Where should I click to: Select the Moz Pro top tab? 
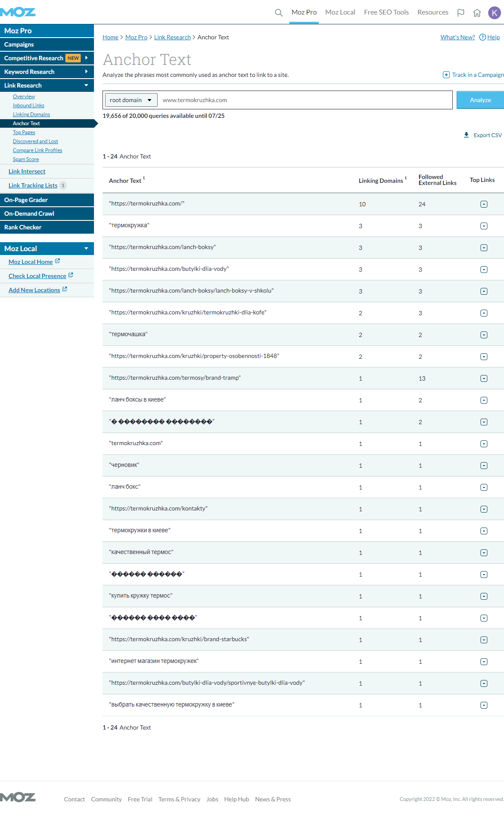pyautogui.click(x=304, y=12)
